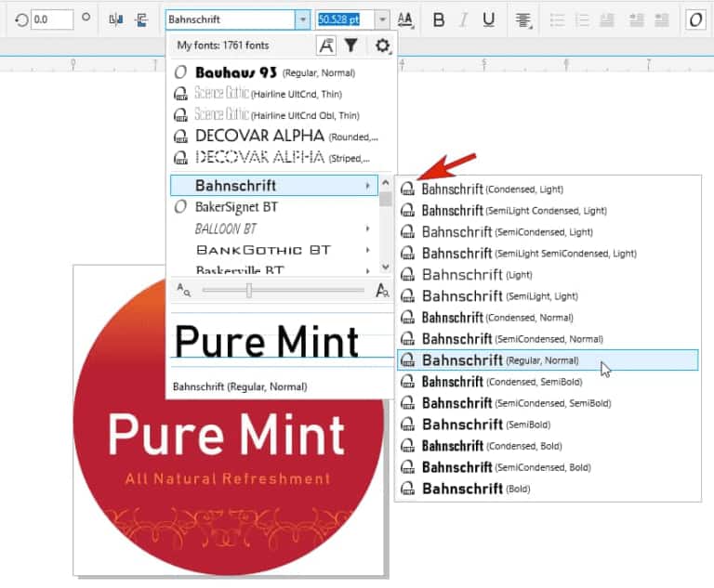Open the font size dropdown arrow
The width and height of the screenshot is (714, 588).
coord(382,20)
